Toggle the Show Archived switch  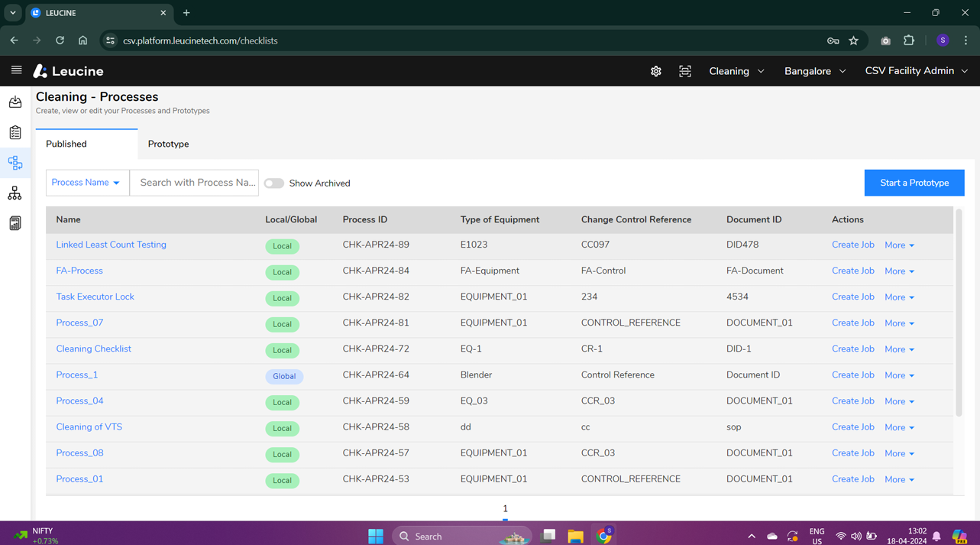(274, 183)
